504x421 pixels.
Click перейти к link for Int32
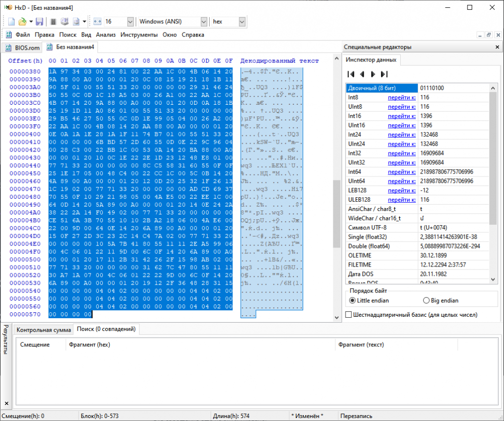coord(402,153)
